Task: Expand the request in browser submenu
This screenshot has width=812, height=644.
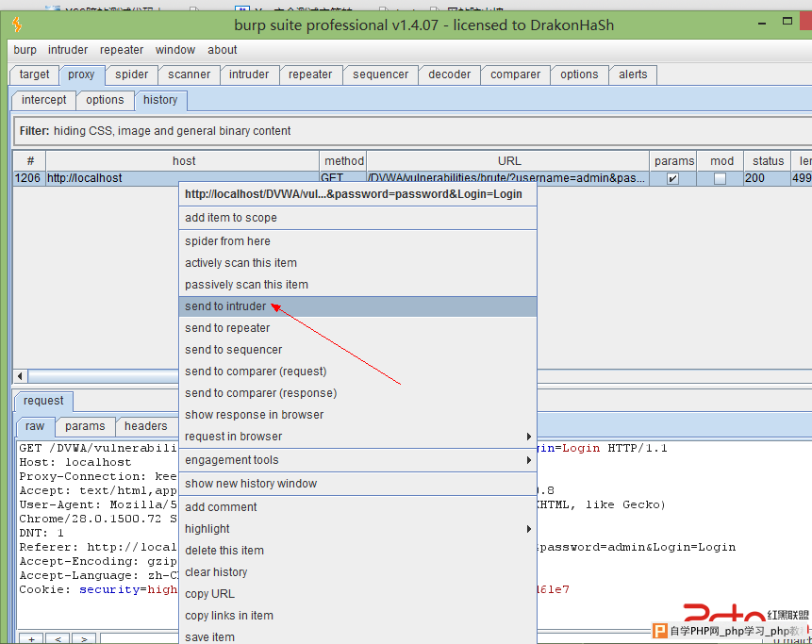Action: tap(357, 437)
